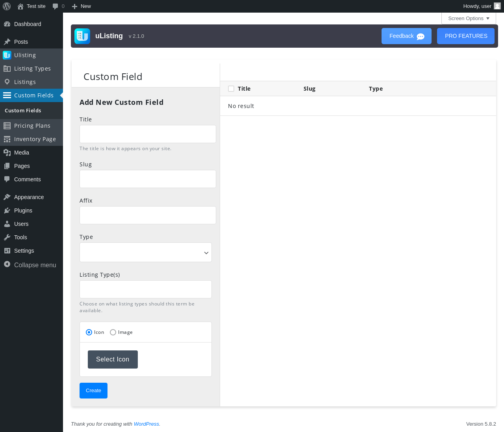504x432 pixels.
Task: Open the comments bubble icon in admin bar
Action: (56, 6)
